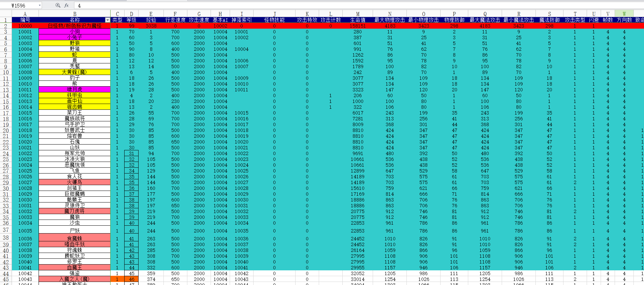Screen dimensions: 644x285
Task: Click the yellow cell 铁甲虫
Action: tap(75, 95)
